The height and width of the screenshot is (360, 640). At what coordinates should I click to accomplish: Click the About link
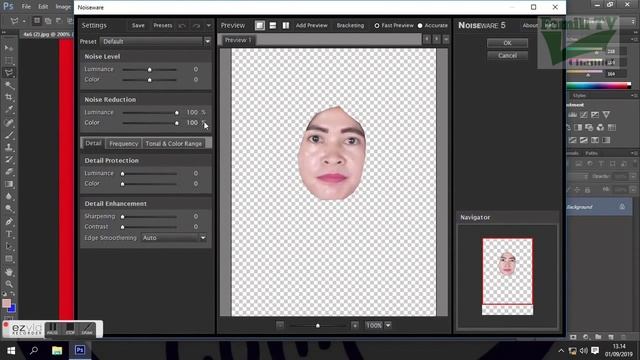click(530, 25)
